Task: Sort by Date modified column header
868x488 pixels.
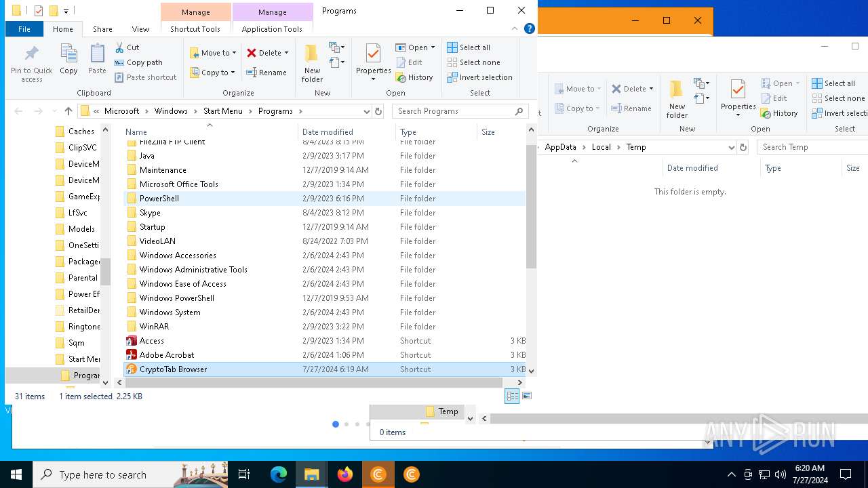Action: coord(347,132)
